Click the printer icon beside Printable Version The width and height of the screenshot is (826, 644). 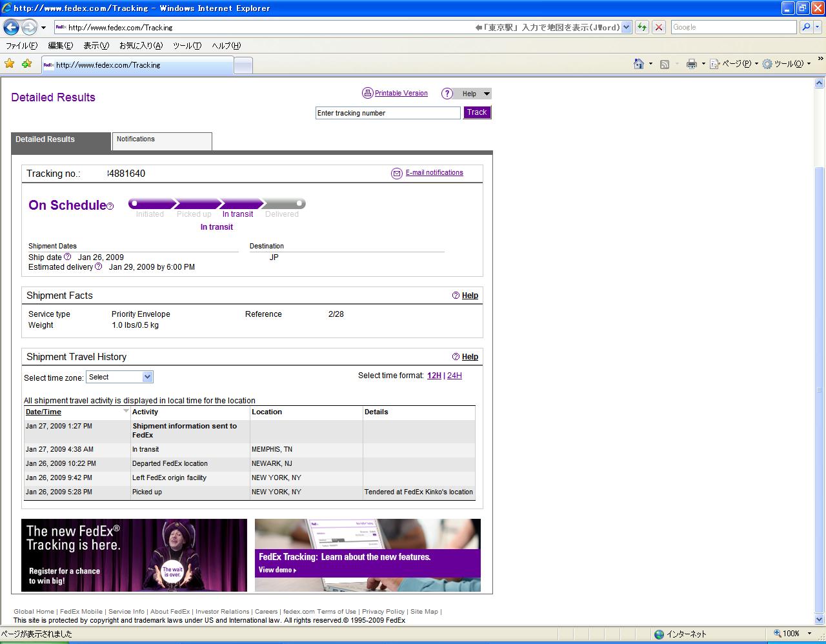(x=367, y=93)
